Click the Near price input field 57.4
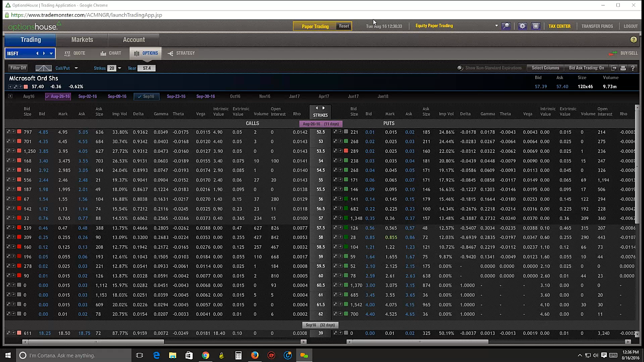This screenshot has height=362, width=644. [x=146, y=68]
